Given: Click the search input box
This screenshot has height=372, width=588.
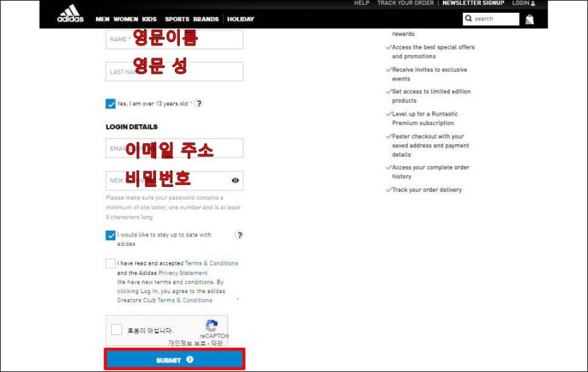Looking at the screenshot, I should (x=491, y=19).
